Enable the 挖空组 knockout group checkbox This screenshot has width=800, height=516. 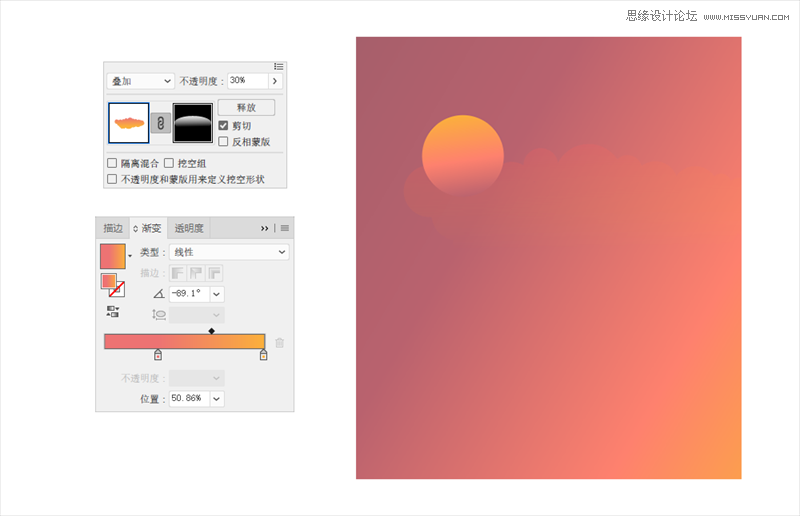169,163
